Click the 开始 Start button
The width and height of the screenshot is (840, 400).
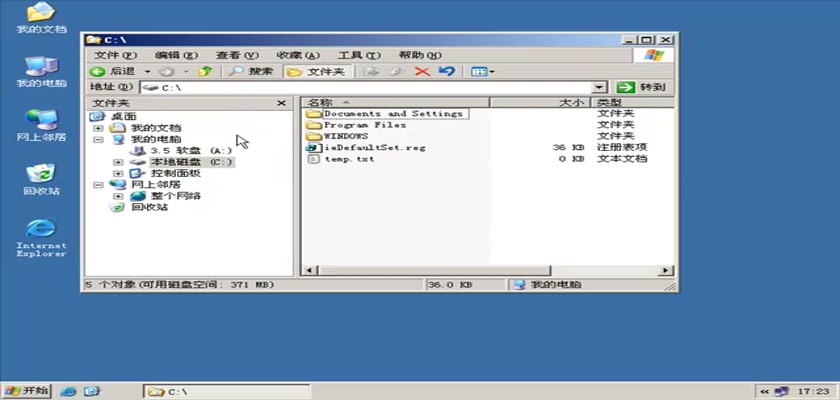[27, 390]
